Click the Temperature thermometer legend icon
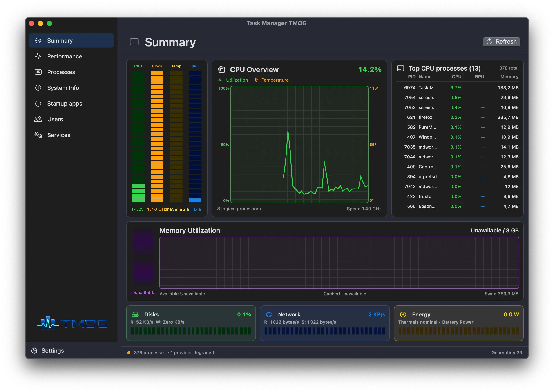 click(x=256, y=80)
